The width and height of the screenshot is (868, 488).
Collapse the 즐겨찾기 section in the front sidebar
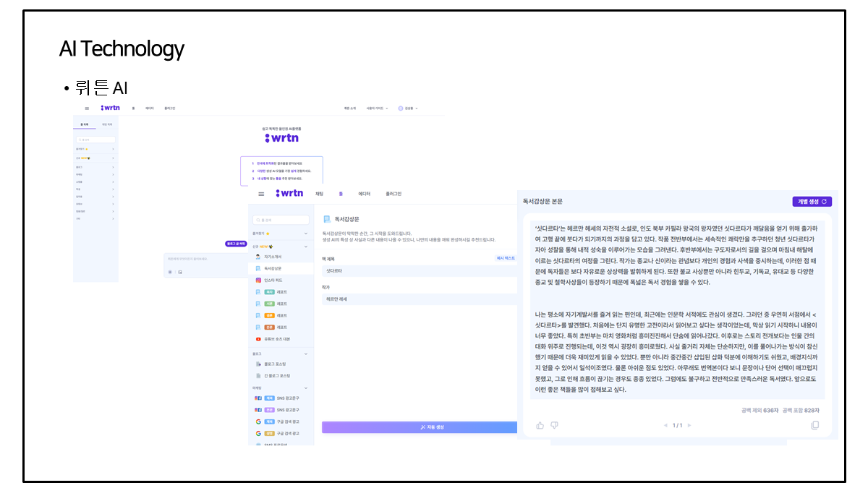point(305,234)
